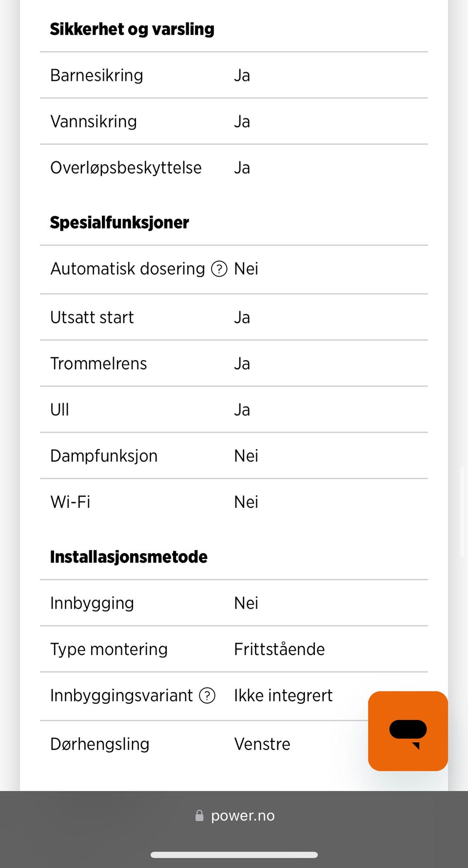The image size is (468, 868).
Task: Tap the Ikke integrert value
Action: click(283, 695)
